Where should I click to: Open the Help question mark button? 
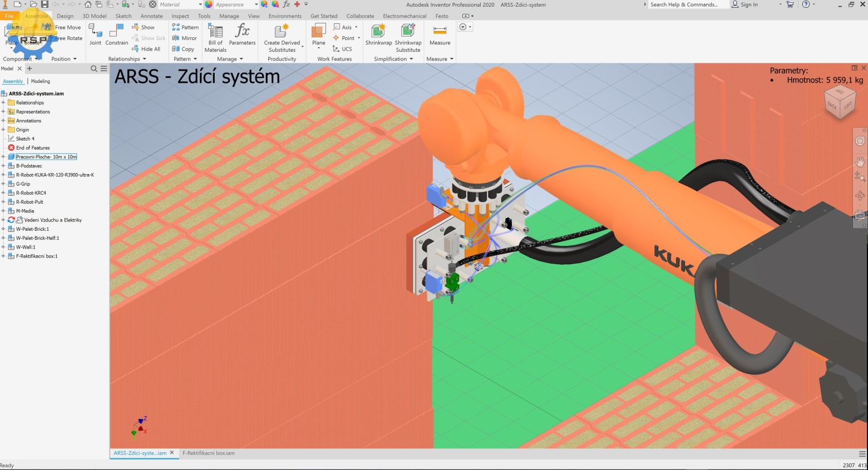(806, 4)
